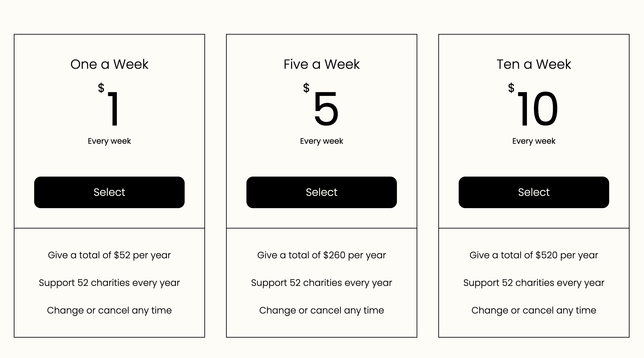Image resolution: width=644 pixels, height=358 pixels.
Task: Click the large $5 price figure
Action: (x=326, y=109)
